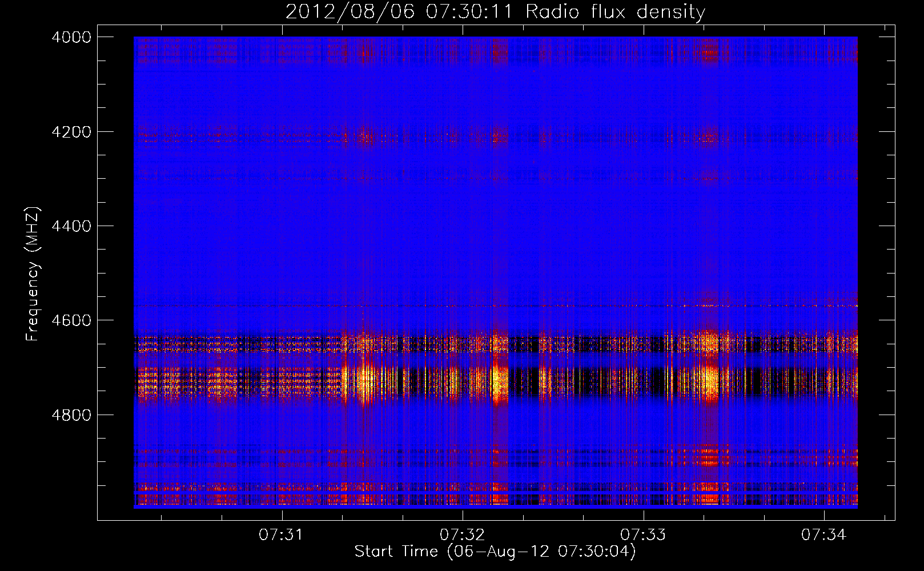Select the y-axis tick label 4000

(x=71, y=37)
